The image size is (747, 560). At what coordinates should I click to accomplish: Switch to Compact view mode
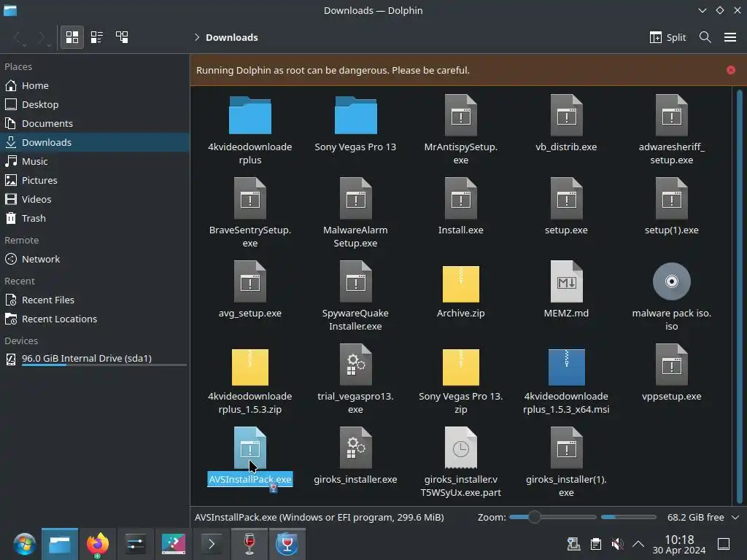(x=97, y=37)
